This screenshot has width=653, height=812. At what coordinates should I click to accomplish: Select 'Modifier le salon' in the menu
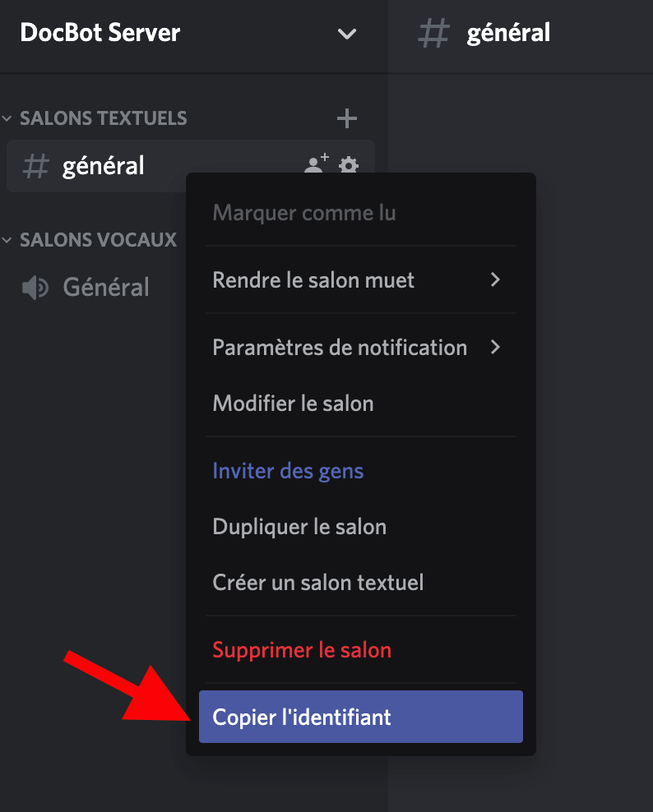293,404
